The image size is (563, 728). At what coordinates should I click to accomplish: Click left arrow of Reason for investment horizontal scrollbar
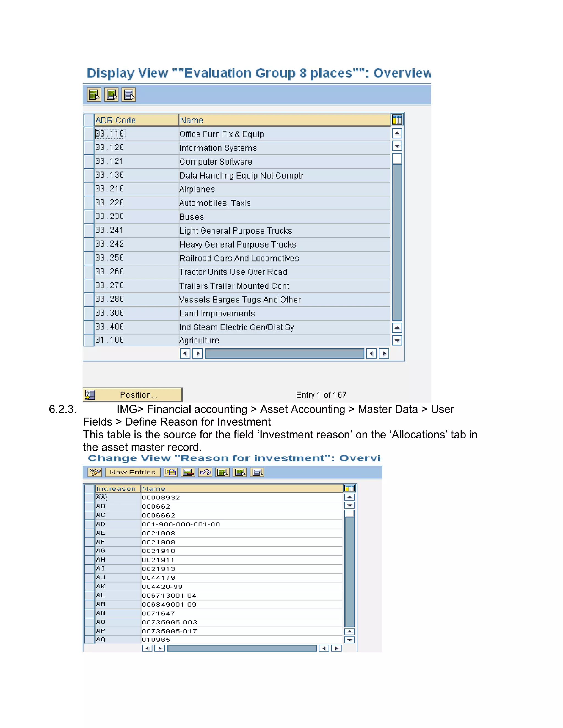tap(147, 648)
